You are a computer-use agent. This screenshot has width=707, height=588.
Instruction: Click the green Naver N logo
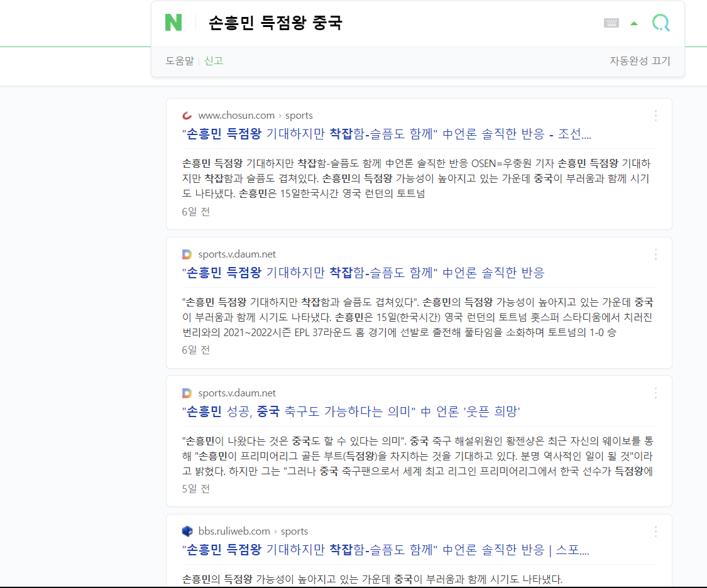tap(173, 23)
